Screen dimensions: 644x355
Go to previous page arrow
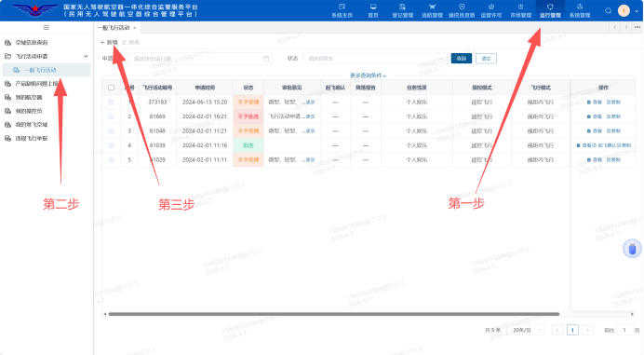557,330
